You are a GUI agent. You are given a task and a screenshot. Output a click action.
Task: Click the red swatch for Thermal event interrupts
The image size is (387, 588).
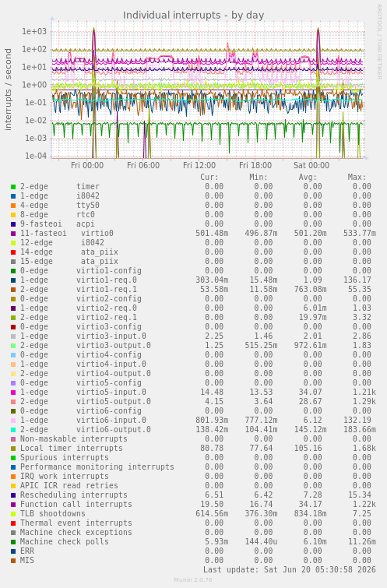13,523
